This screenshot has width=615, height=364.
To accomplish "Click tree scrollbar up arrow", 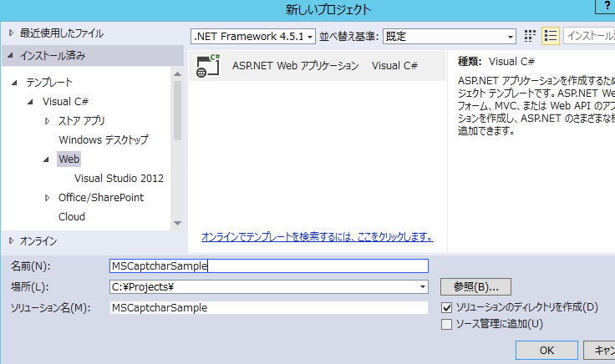I will tap(177, 74).
